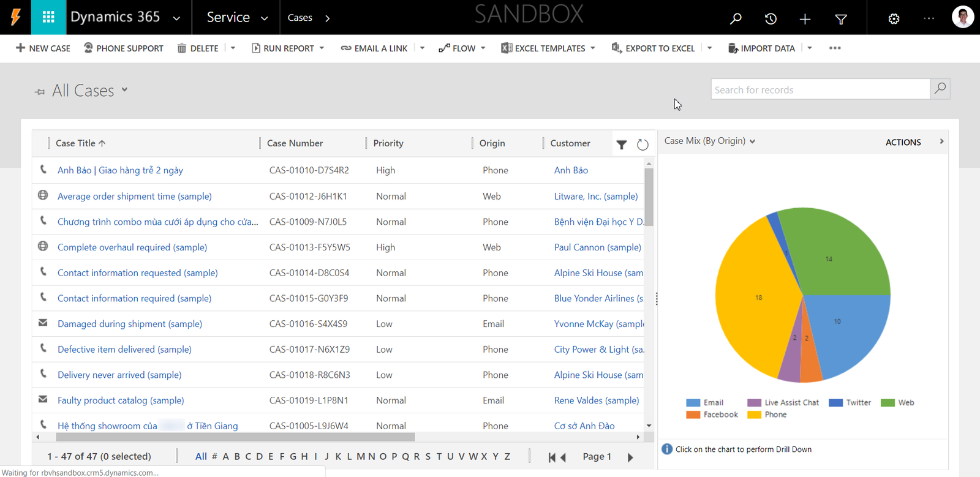
Task: Expand the chevron after Cases breadcrumb
Action: pyautogui.click(x=328, y=18)
